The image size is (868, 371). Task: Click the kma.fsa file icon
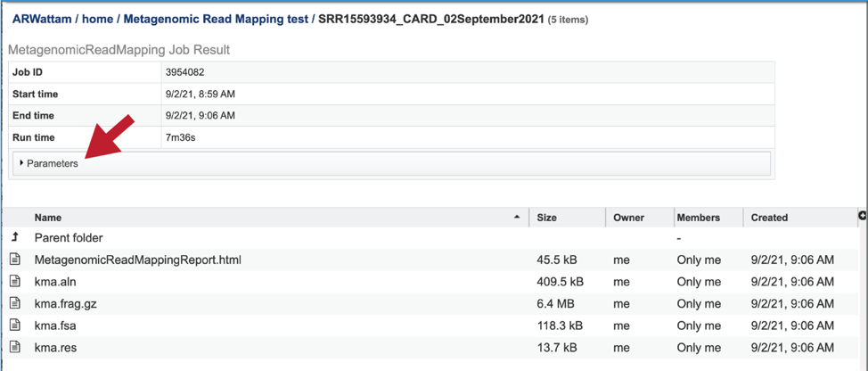[x=15, y=326]
